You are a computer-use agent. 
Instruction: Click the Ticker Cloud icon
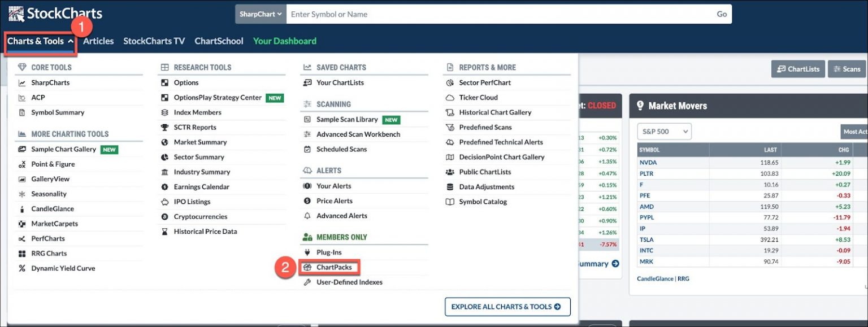click(x=450, y=98)
